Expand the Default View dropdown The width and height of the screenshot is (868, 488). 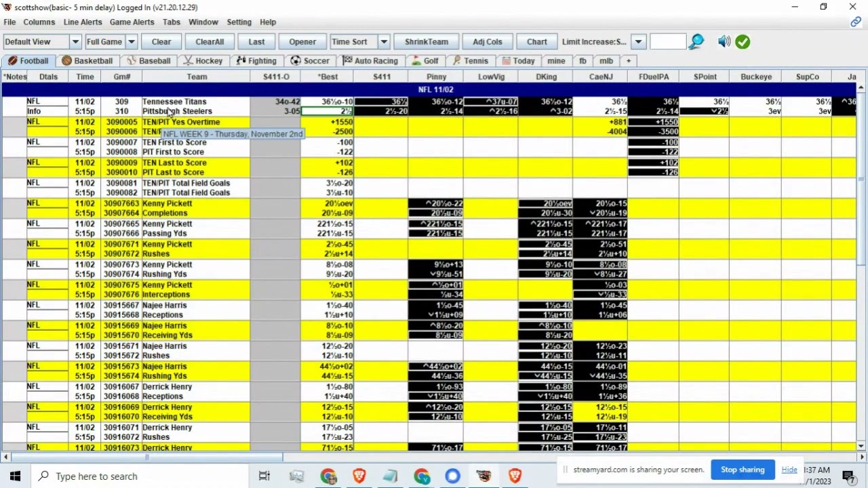pyautogui.click(x=75, y=42)
